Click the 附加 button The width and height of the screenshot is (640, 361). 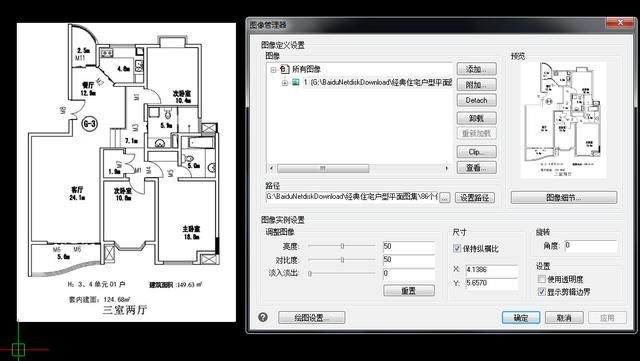click(476, 85)
